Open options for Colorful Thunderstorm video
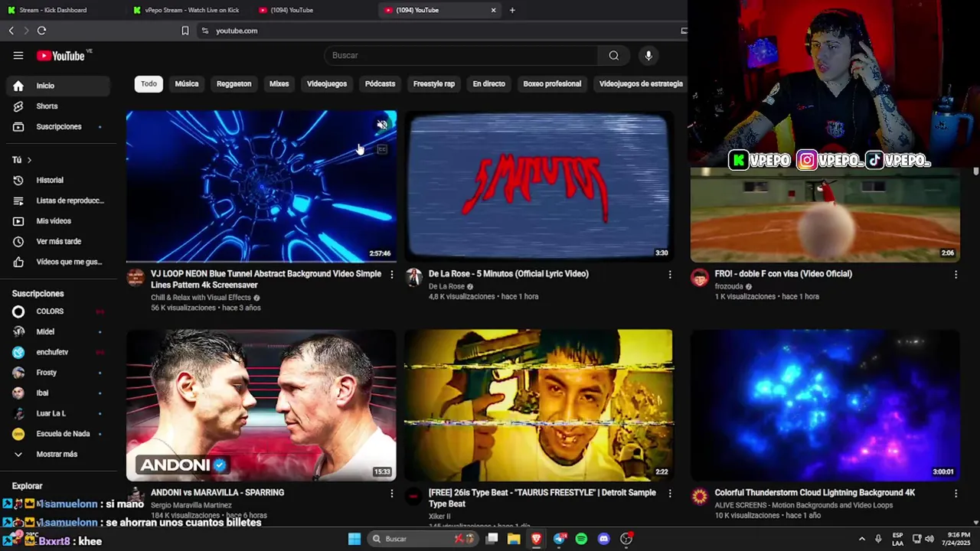 coord(955,494)
